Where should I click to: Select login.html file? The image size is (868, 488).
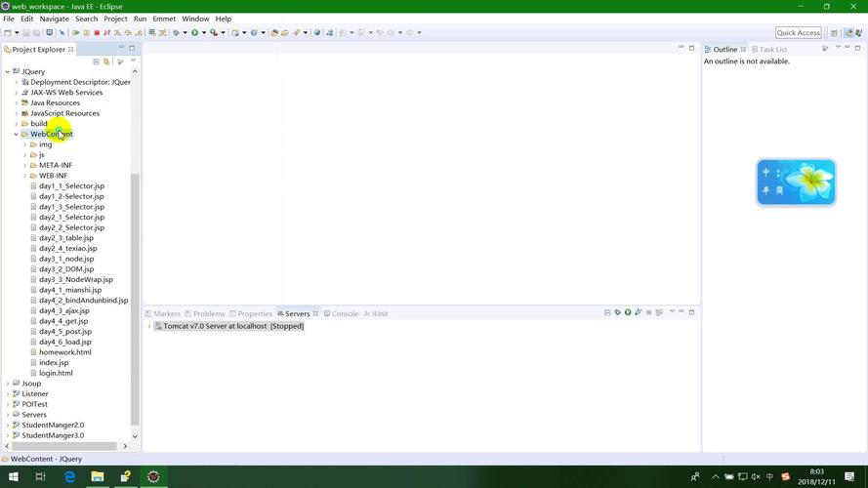click(x=56, y=373)
